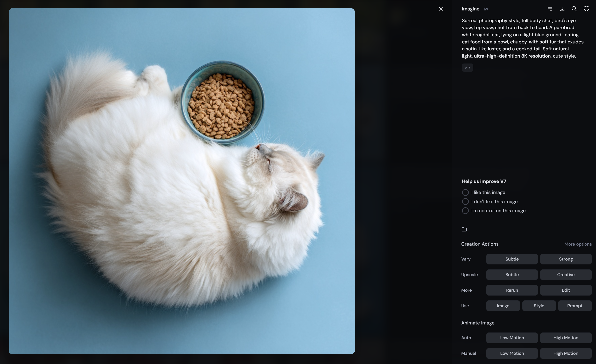Download the image
Viewport: 596px width, 364px height.
(562, 9)
